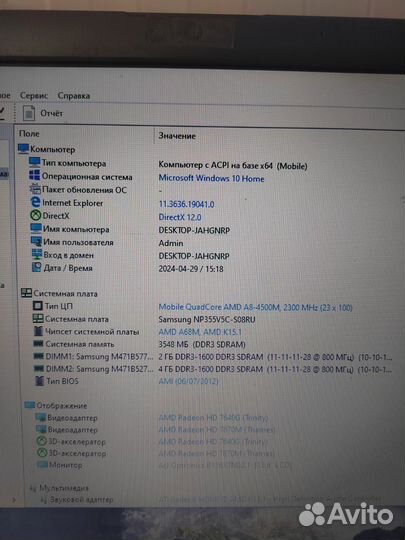
Task: Click the Имя пользователя icon
Action: coord(36,241)
